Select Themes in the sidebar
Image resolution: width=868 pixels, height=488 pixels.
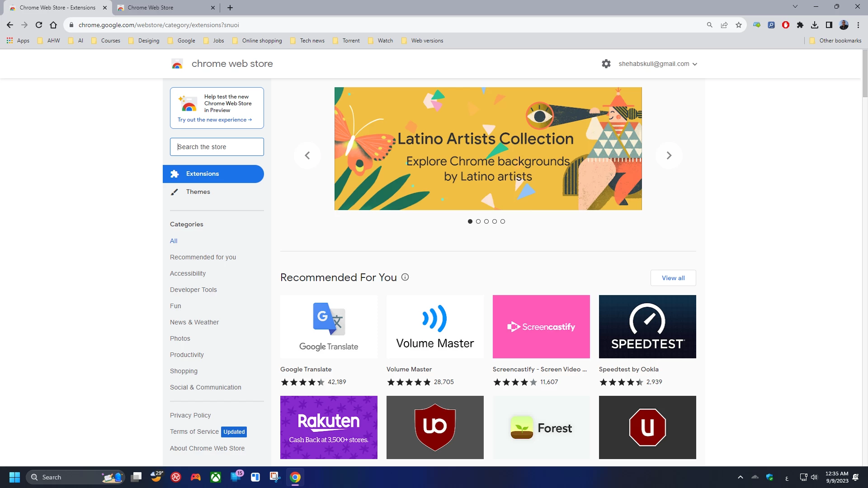[213, 192]
